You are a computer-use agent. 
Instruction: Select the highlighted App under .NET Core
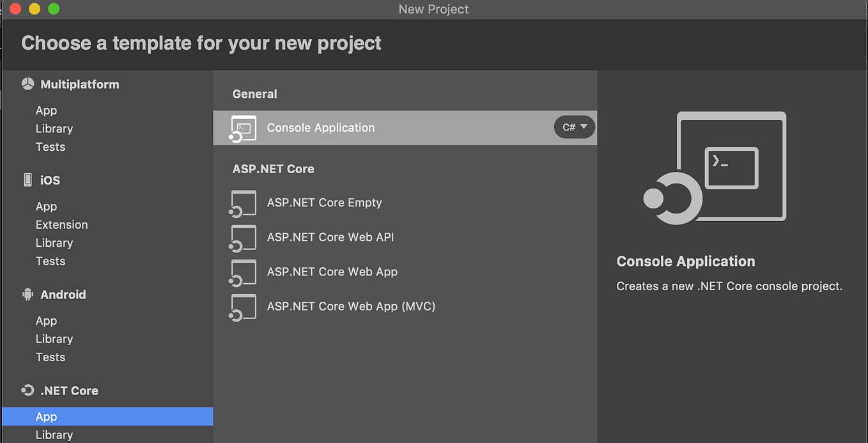pyautogui.click(x=46, y=416)
